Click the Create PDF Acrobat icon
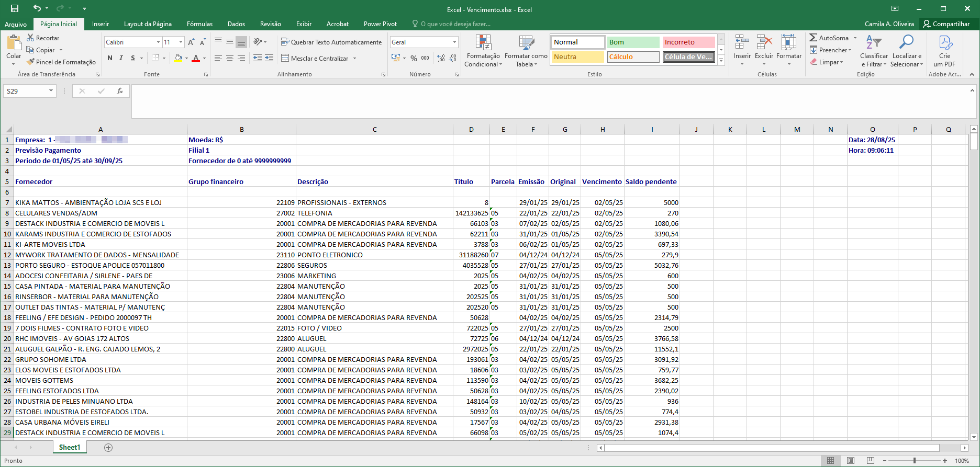This screenshot has width=980, height=467. (945, 43)
